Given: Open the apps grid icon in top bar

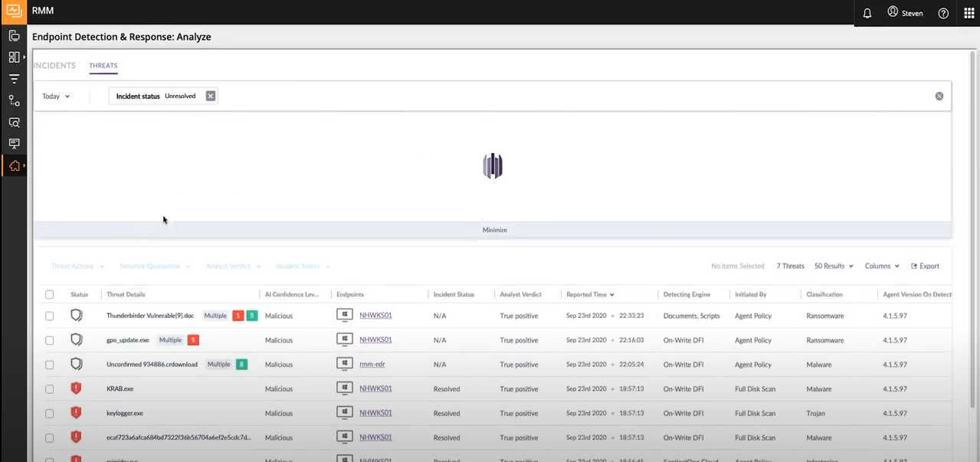Looking at the screenshot, I should [969, 13].
